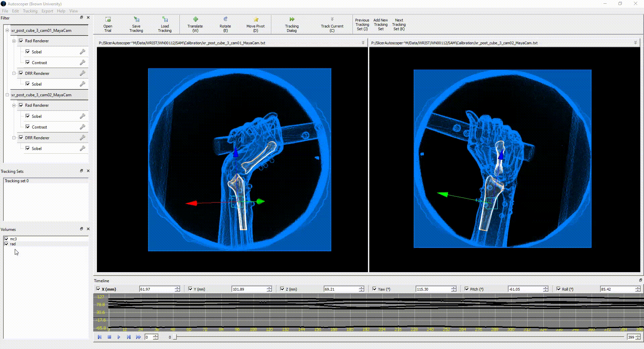
Task: Collapse cam02 DRR Renderer node
Action: (14, 138)
